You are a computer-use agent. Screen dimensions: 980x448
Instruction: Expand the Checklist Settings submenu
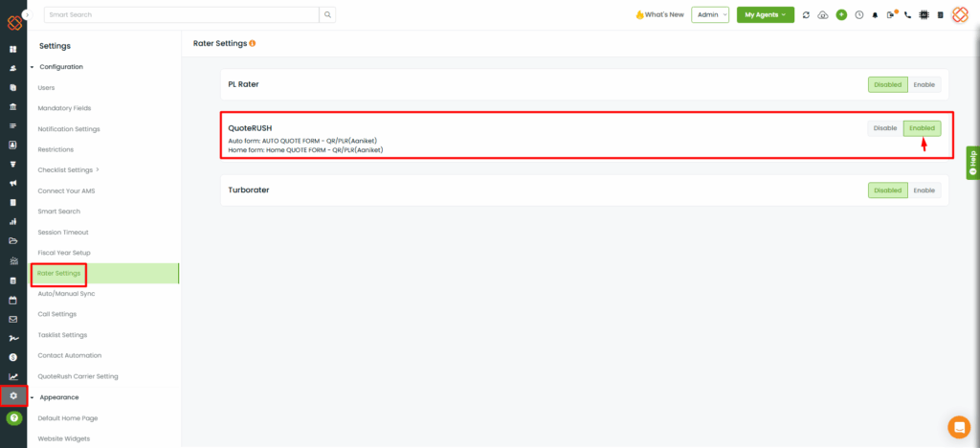[x=98, y=170]
